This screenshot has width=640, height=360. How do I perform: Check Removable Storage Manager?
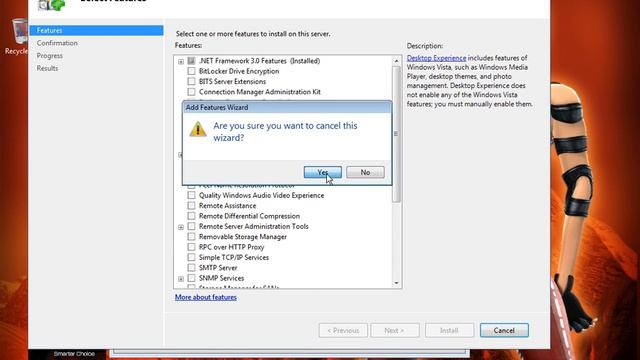click(191, 237)
